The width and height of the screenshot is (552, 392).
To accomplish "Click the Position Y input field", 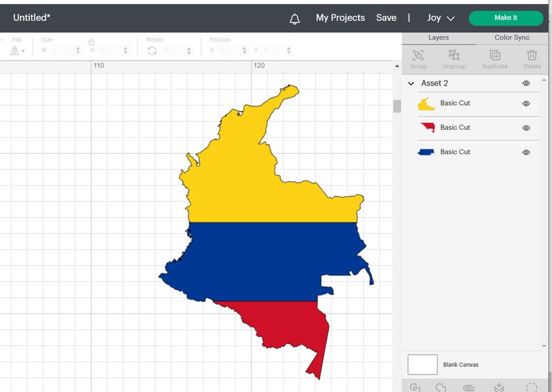I will [x=273, y=50].
